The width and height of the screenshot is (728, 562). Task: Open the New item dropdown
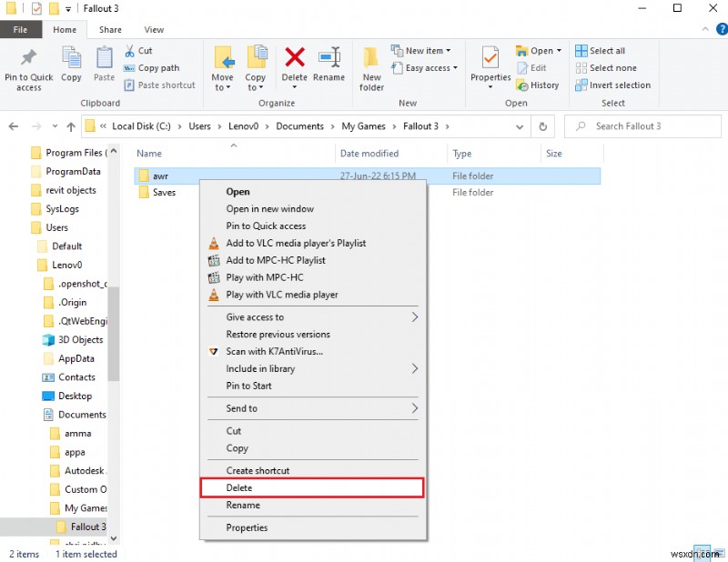tap(420, 51)
